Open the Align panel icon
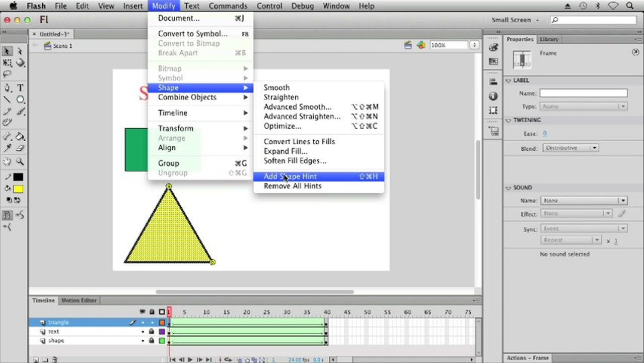644x363 pixels. coord(493,82)
